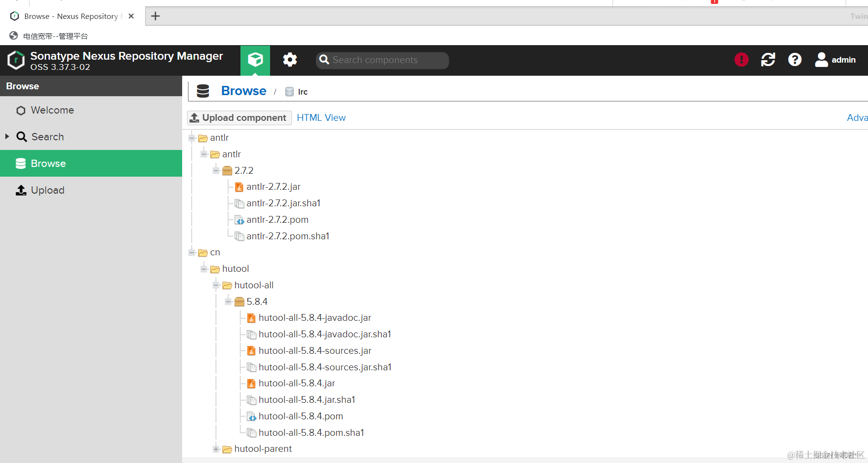This screenshot has height=463, width=868.
Task: Click the jar icon of hutool-all-5.8.4-javadoc.jar
Action: (251, 318)
